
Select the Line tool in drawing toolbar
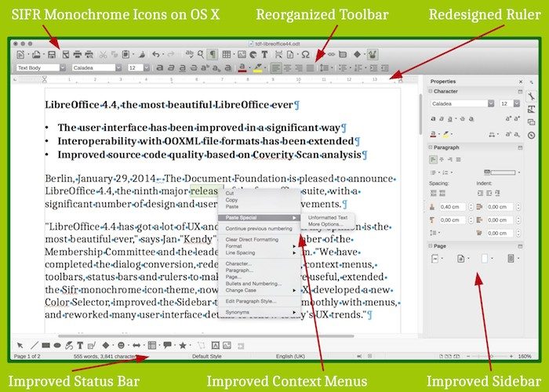[34, 346]
